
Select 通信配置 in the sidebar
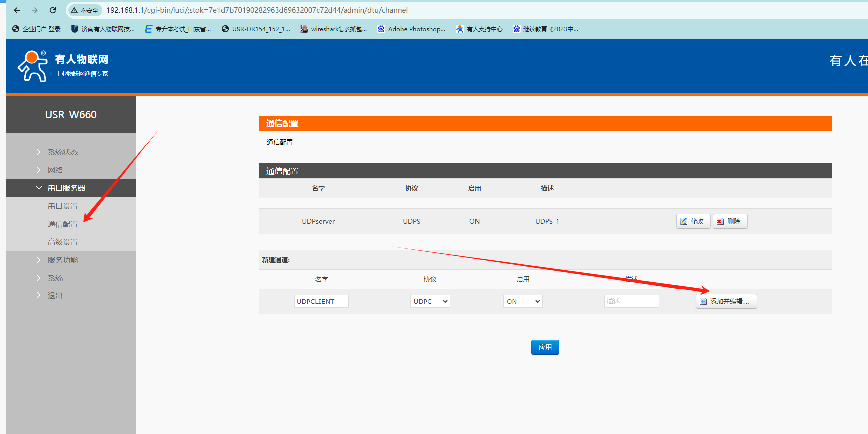click(63, 224)
